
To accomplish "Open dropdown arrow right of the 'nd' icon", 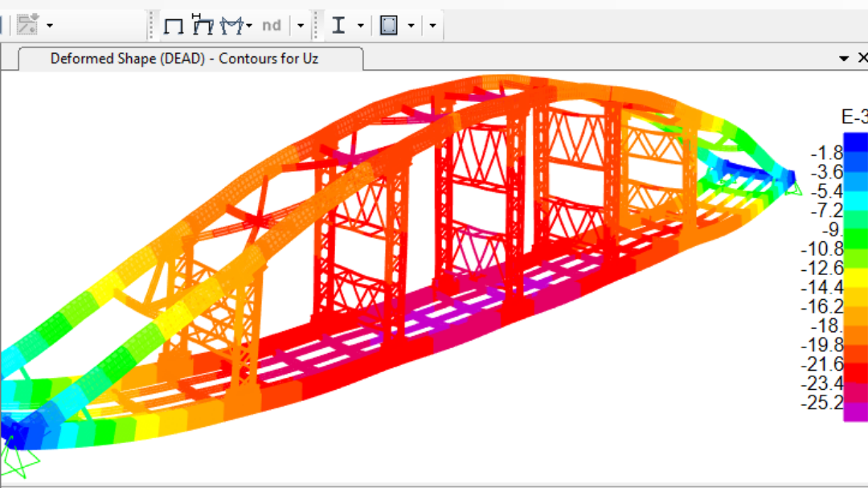I will click(301, 27).
